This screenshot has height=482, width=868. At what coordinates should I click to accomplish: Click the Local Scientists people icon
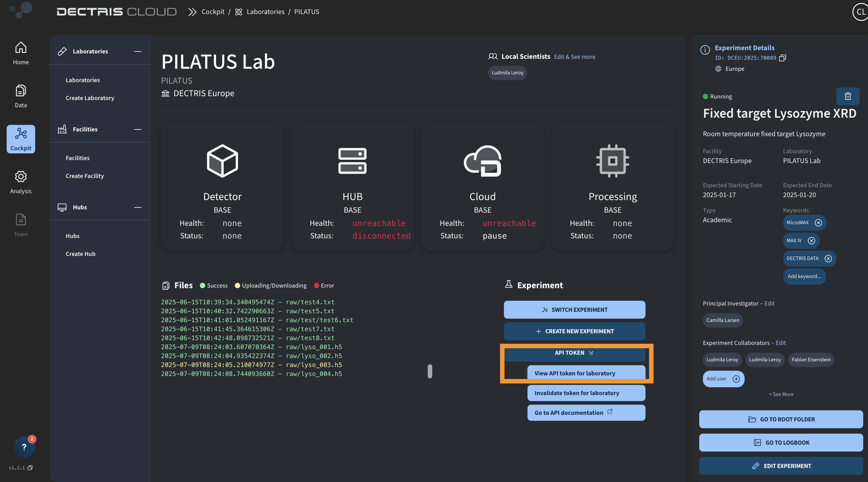click(x=493, y=56)
